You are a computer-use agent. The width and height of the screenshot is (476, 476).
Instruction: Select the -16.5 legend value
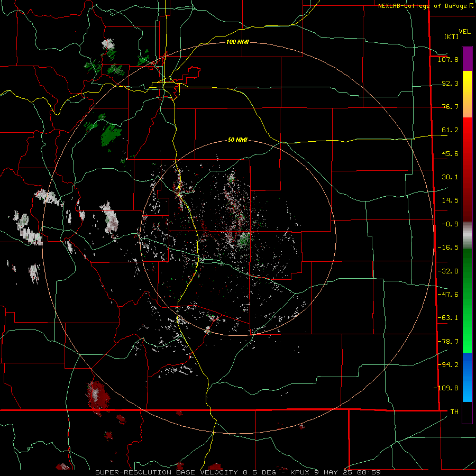(x=448, y=248)
